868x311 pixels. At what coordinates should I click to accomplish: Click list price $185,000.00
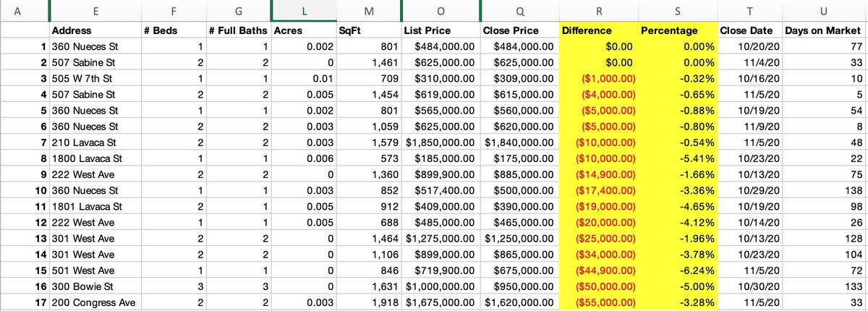441,158
